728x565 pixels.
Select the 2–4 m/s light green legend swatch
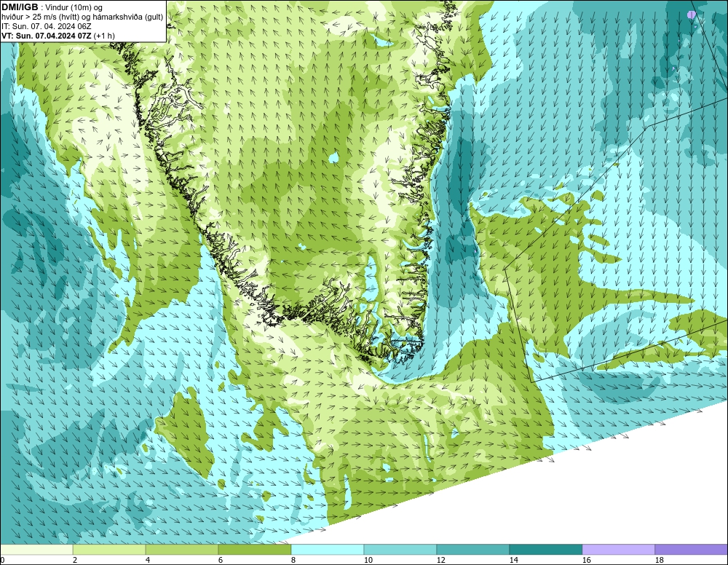tap(109, 550)
